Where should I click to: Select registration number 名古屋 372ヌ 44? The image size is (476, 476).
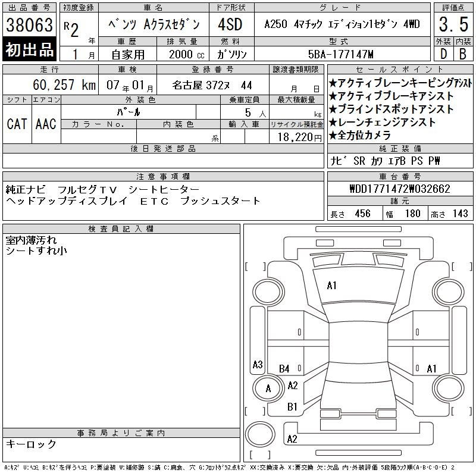pyautogui.click(x=212, y=85)
